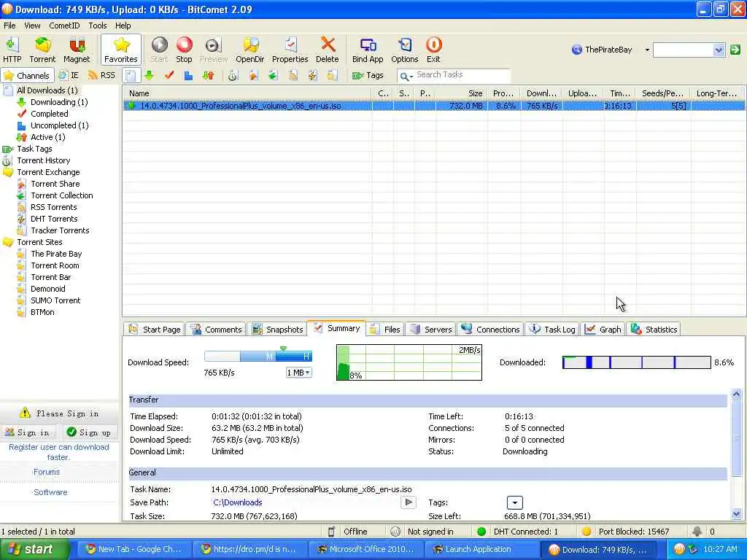The image size is (747, 560).
Task: Click the green search go button
Action: point(735,50)
